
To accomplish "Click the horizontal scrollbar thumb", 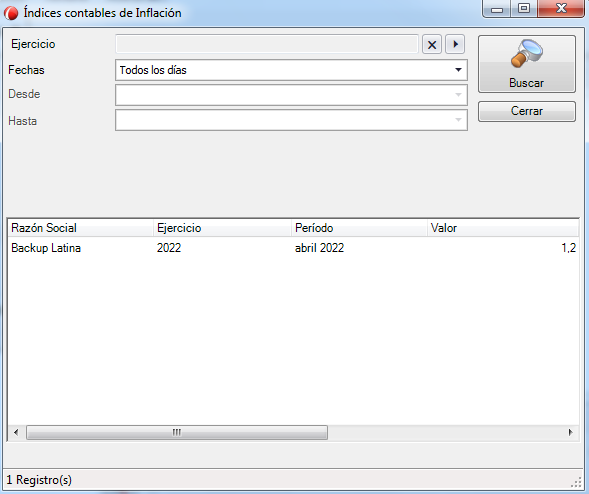I will pyautogui.click(x=177, y=432).
